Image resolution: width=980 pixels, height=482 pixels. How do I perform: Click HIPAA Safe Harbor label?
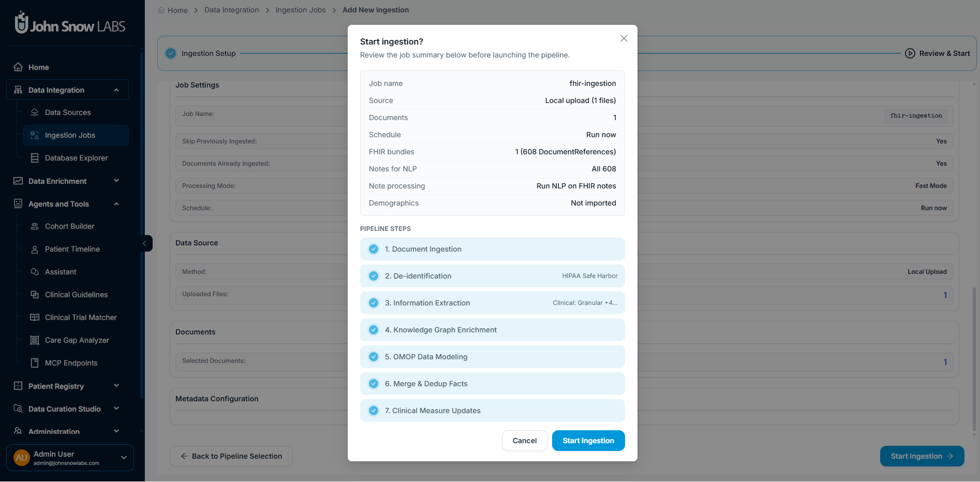[590, 276]
